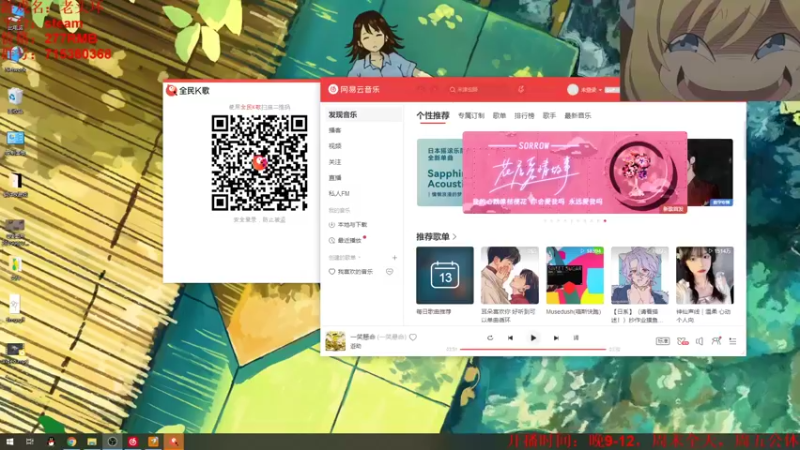Open OBS Studio from the taskbar
Screen dimensions: 800x450
112,442
